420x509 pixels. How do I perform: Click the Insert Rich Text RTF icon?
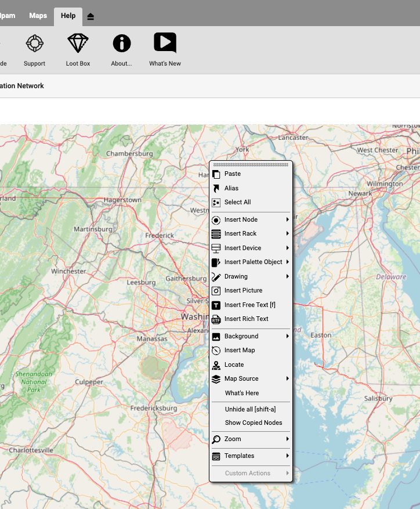tap(216, 319)
